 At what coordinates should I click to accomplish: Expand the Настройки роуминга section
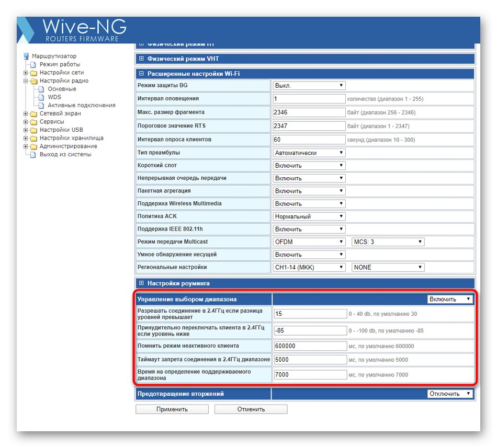[x=141, y=283]
